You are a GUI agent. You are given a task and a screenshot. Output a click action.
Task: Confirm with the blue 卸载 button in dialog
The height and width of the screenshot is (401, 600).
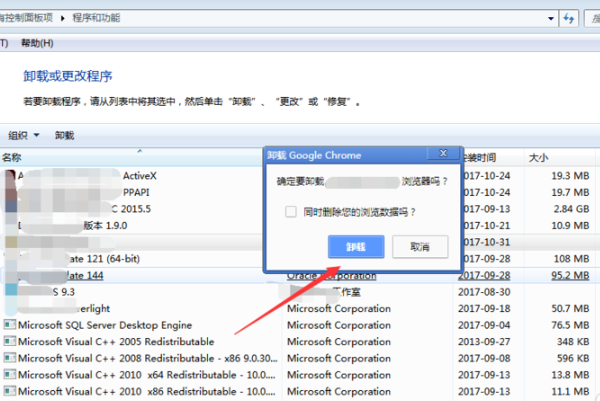356,247
